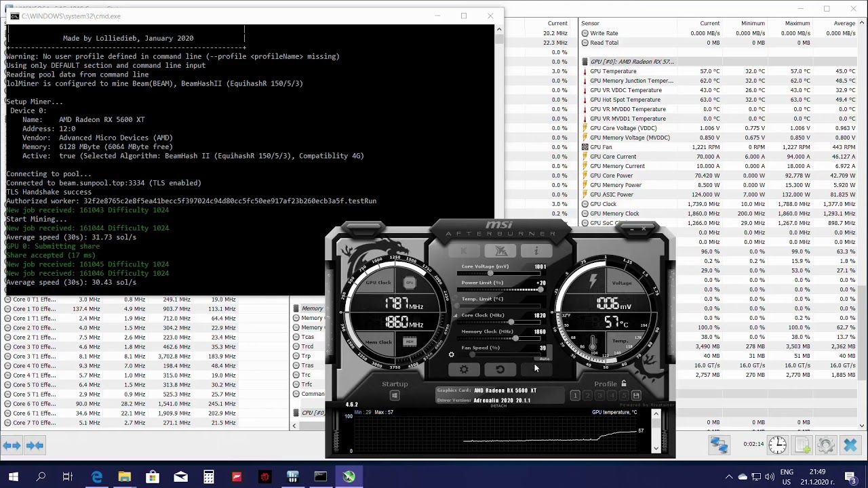Click DETACH link under driver version

[x=498, y=406]
